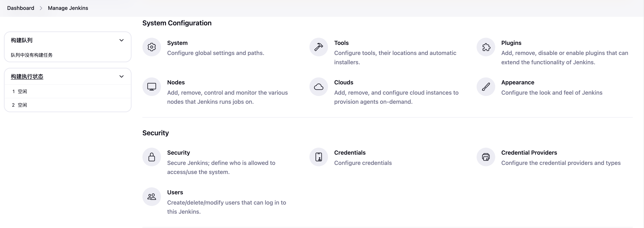Viewport: 644px width, 228px height.
Task: Open the Nodes title link
Action: (x=176, y=82)
